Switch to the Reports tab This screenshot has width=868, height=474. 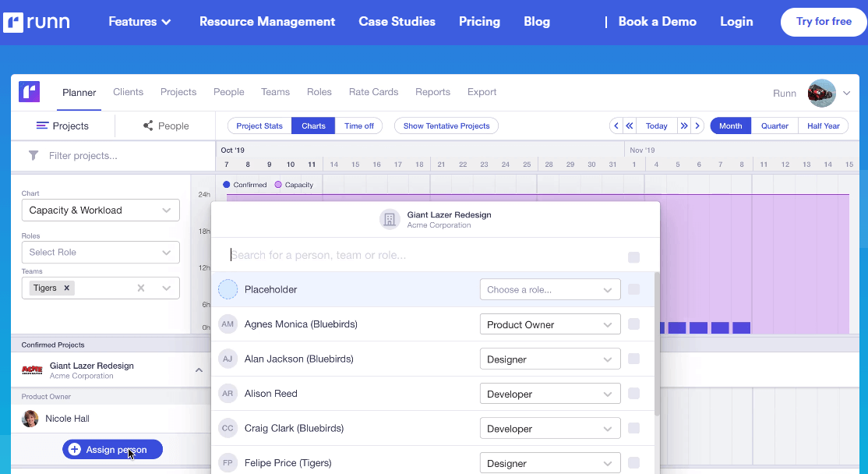tap(432, 92)
